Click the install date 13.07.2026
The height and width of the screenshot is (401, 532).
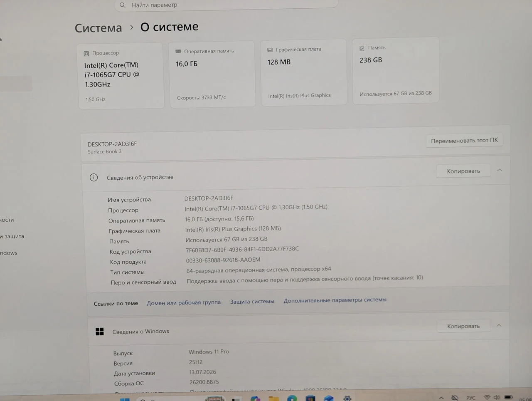[x=203, y=372]
